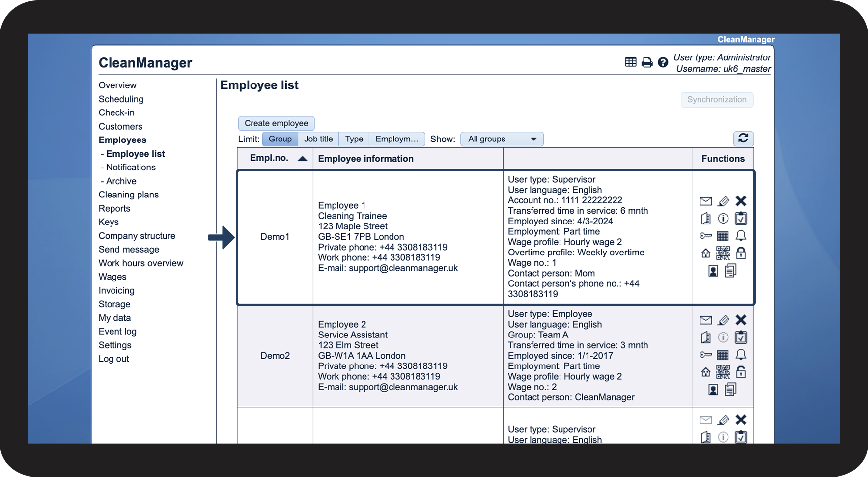Open the All groups dropdown
This screenshot has height=477, width=868.
[x=502, y=139]
